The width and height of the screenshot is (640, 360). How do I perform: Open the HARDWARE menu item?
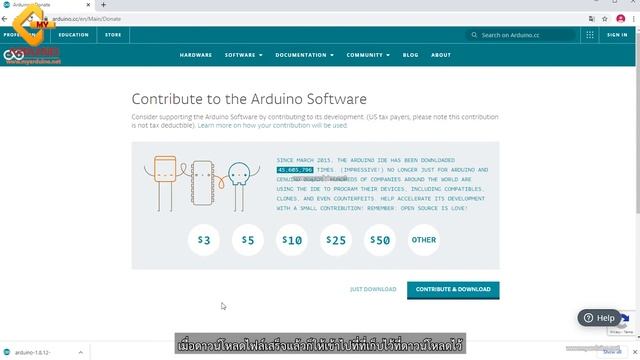196,55
